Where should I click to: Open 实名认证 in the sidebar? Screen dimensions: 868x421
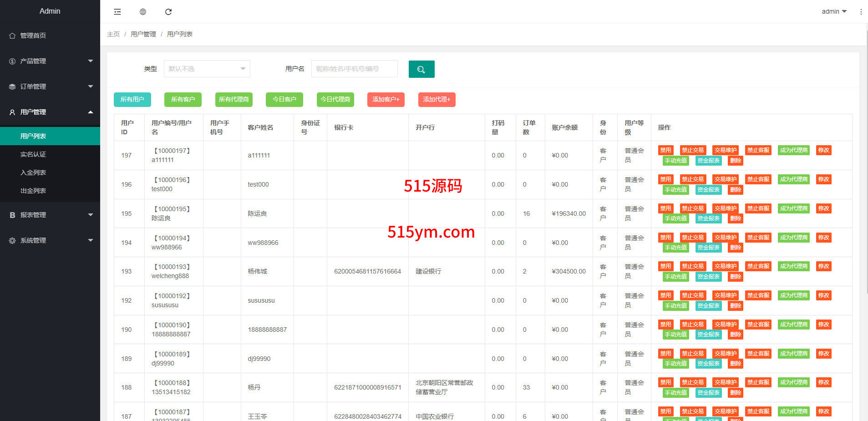click(33, 154)
